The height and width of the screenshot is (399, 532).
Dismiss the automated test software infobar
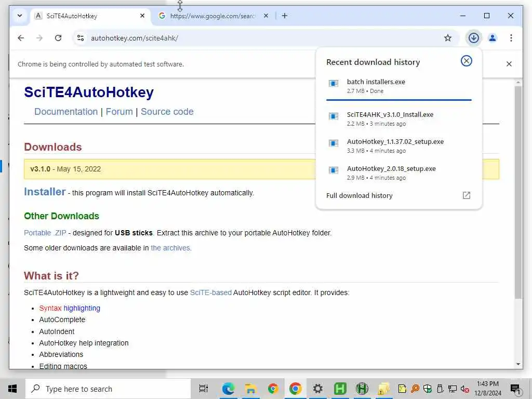pos(509,64)
